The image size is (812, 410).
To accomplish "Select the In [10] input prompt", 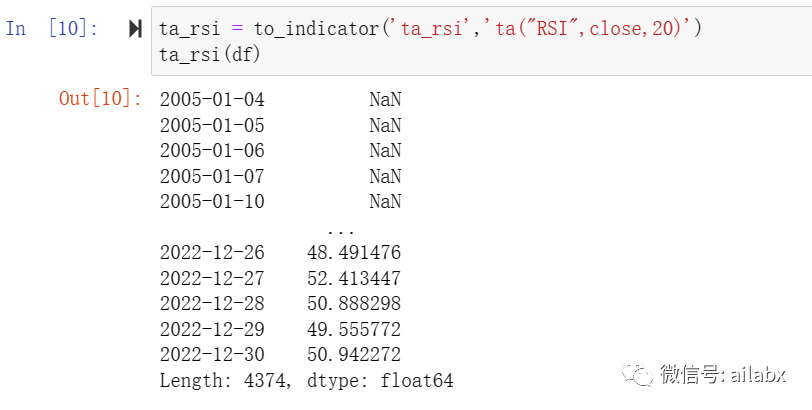I will click(x=51, y=28).
